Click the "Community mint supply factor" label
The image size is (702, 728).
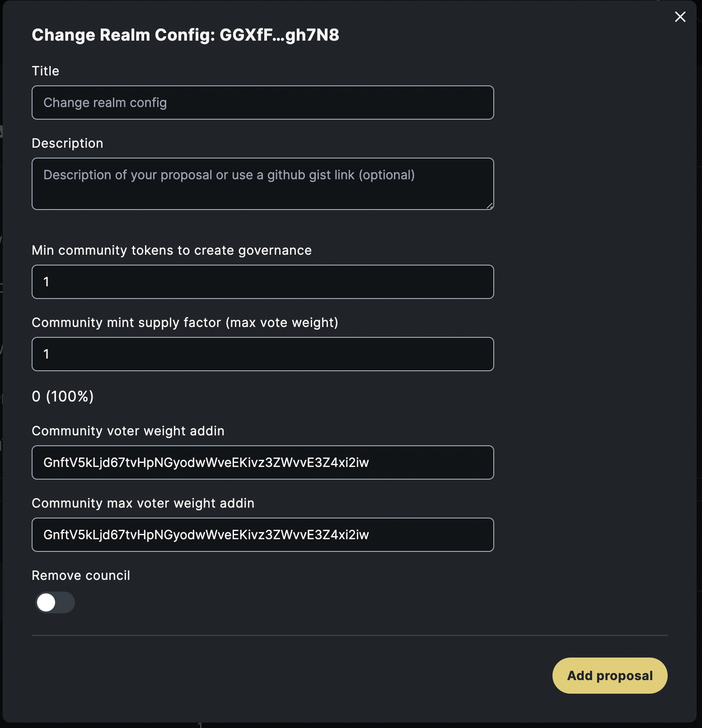point(185,322)
